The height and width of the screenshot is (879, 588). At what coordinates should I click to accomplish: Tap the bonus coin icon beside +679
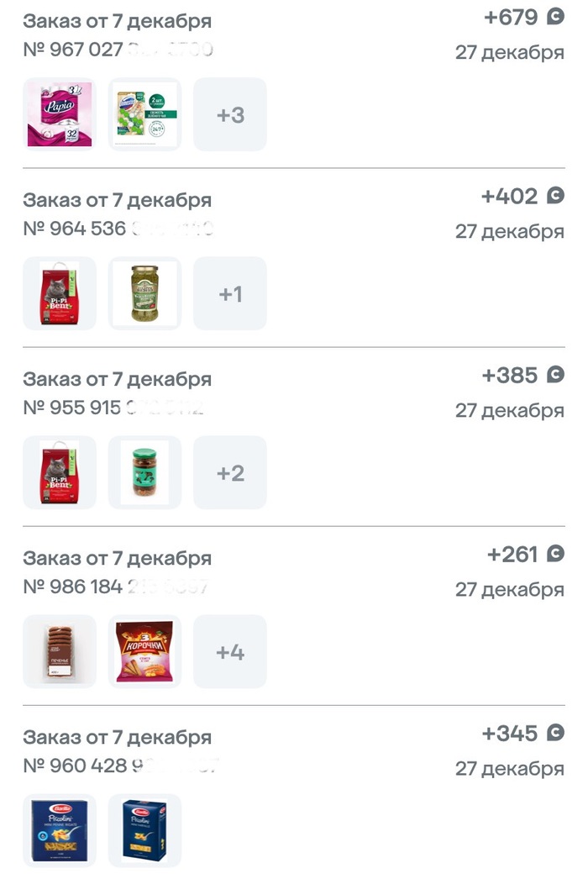[555, 17]
